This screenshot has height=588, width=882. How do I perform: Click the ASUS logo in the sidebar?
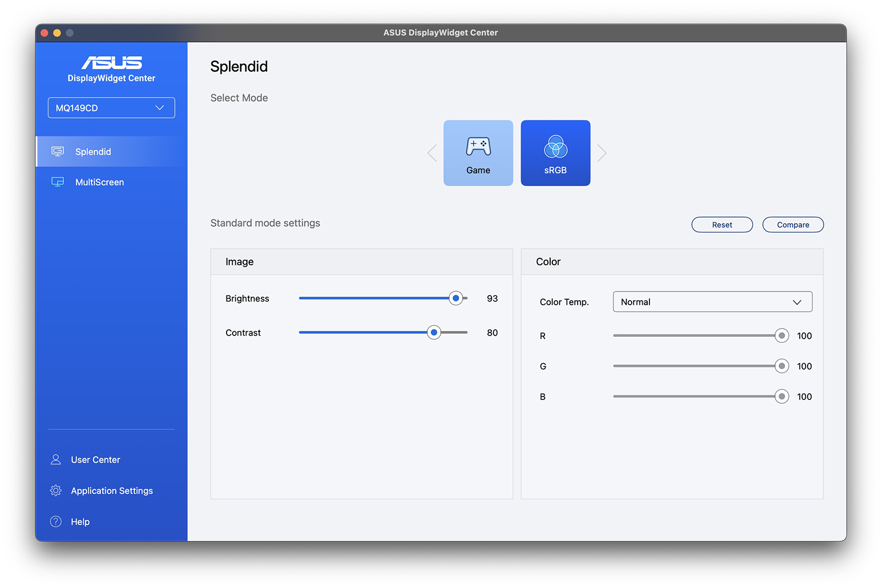tap(112, 62)
